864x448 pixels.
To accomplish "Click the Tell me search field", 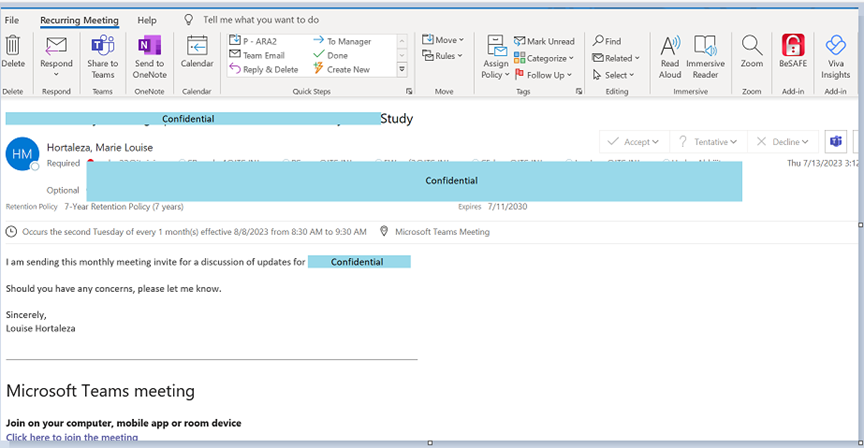I will [x=261, y=20].
